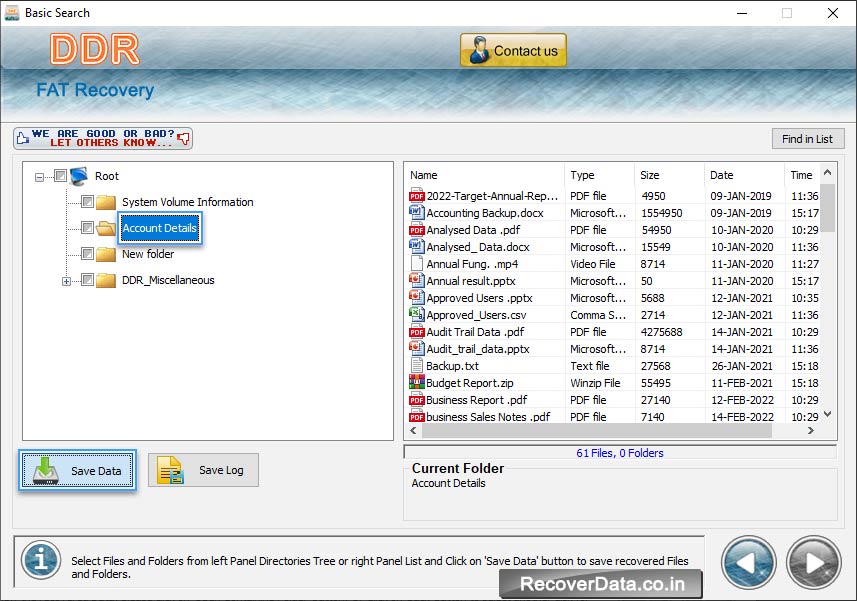Toggle the Root checkbox

[x=61, y=175]
